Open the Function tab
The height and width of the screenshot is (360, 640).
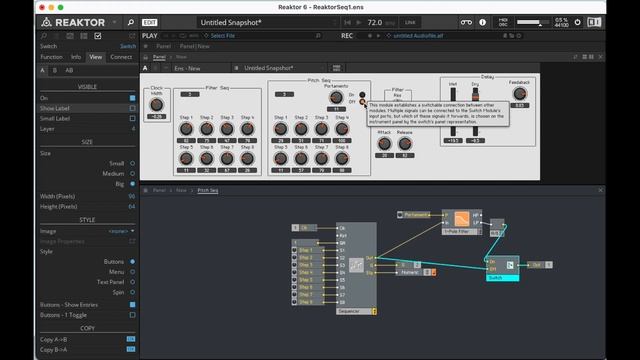(x=51, y=57)
